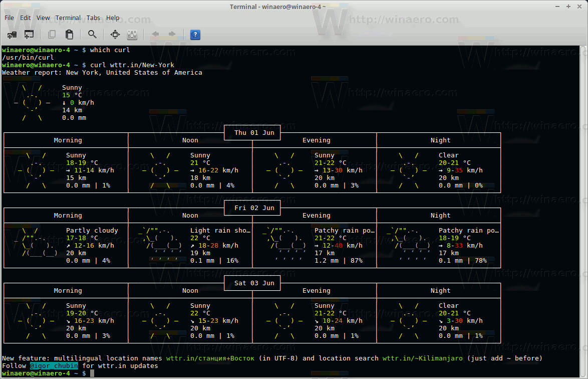Select the Paste clipboard icon

click(69, 35)
